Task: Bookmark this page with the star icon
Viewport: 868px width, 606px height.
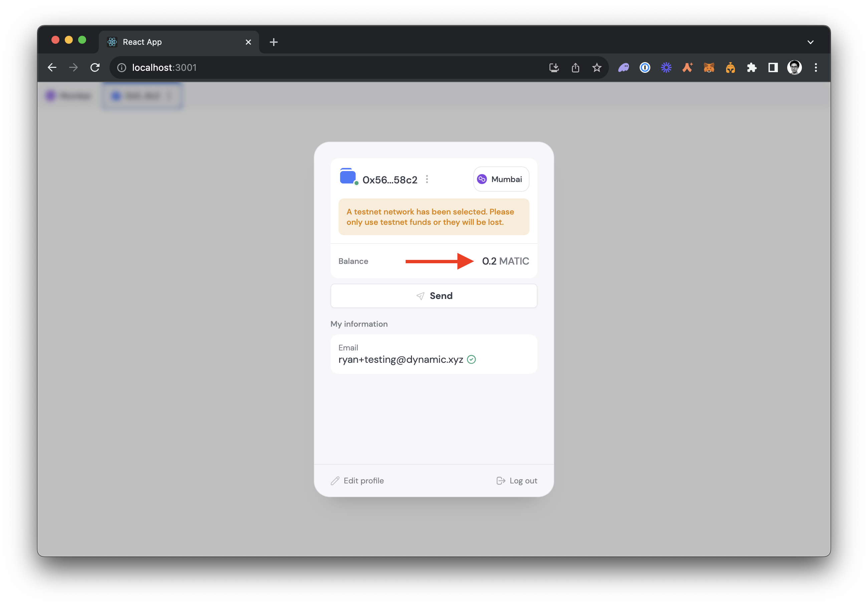Action: pyautogui.click(x=597, y=68)
